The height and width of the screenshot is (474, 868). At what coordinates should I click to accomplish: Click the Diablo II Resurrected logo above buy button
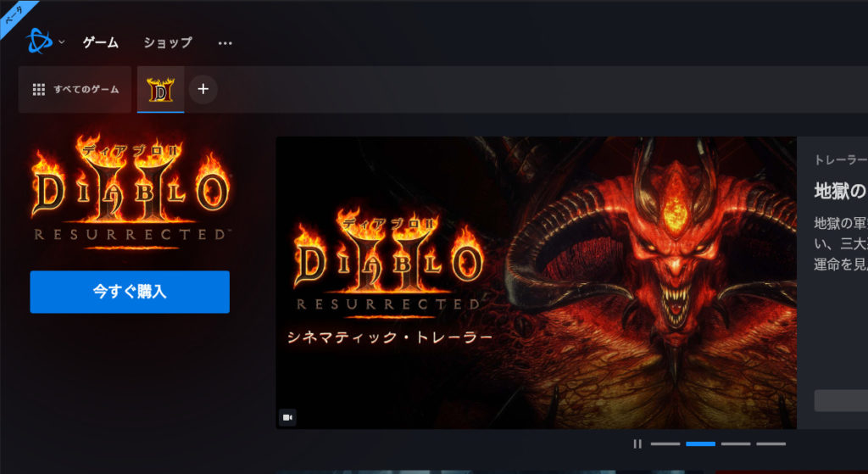[x=130, y=191]
